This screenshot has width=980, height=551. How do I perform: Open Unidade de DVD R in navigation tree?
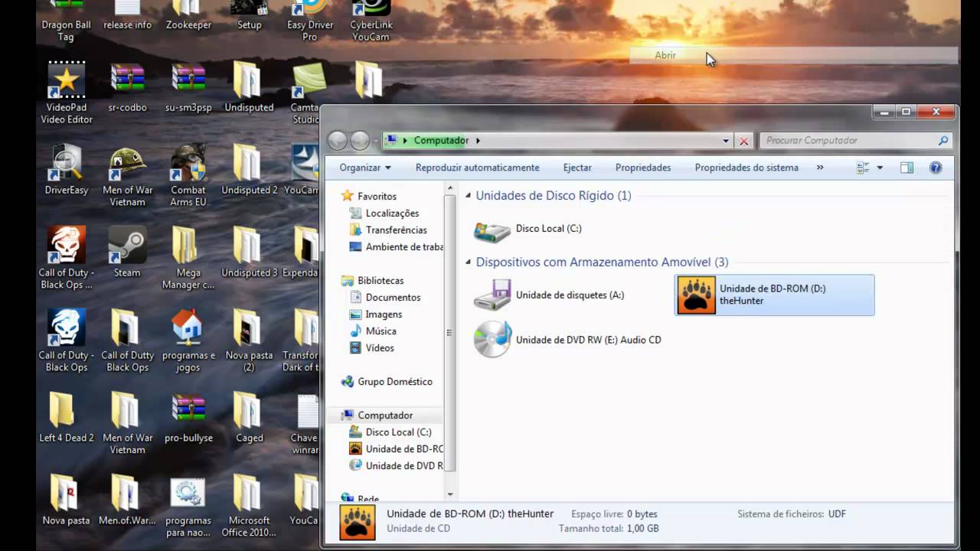[x=396, y=466]
